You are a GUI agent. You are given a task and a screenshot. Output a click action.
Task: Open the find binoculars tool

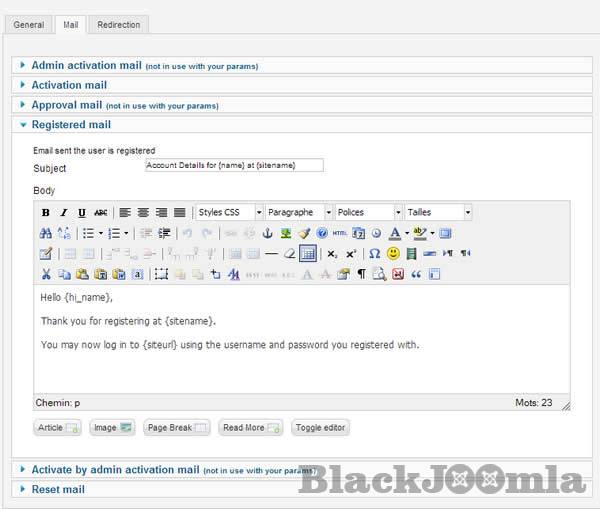point(46,233)
